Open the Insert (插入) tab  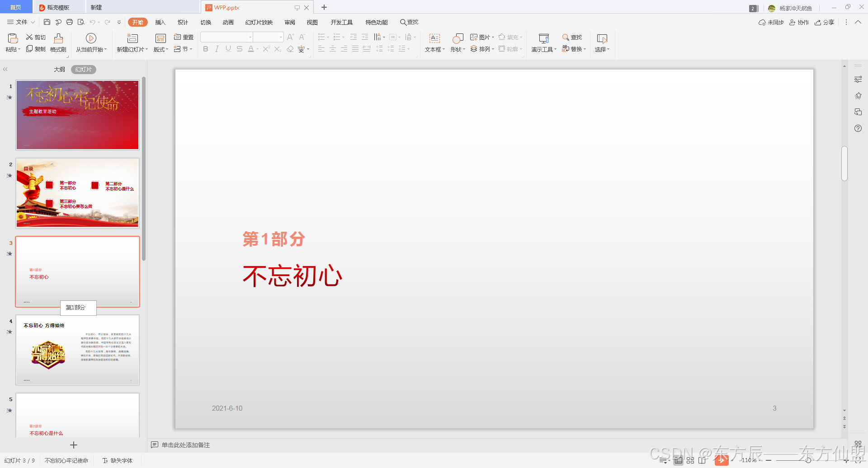160,22
